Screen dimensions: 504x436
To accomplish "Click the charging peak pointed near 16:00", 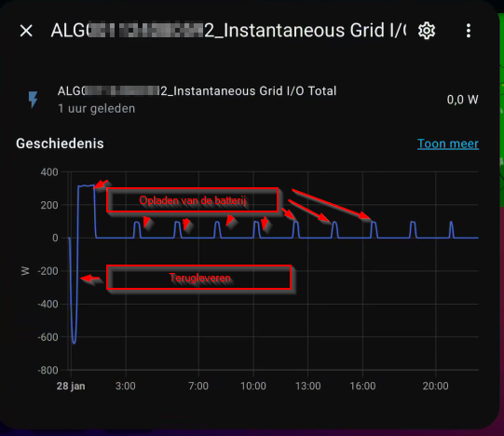I will [374, 229].
